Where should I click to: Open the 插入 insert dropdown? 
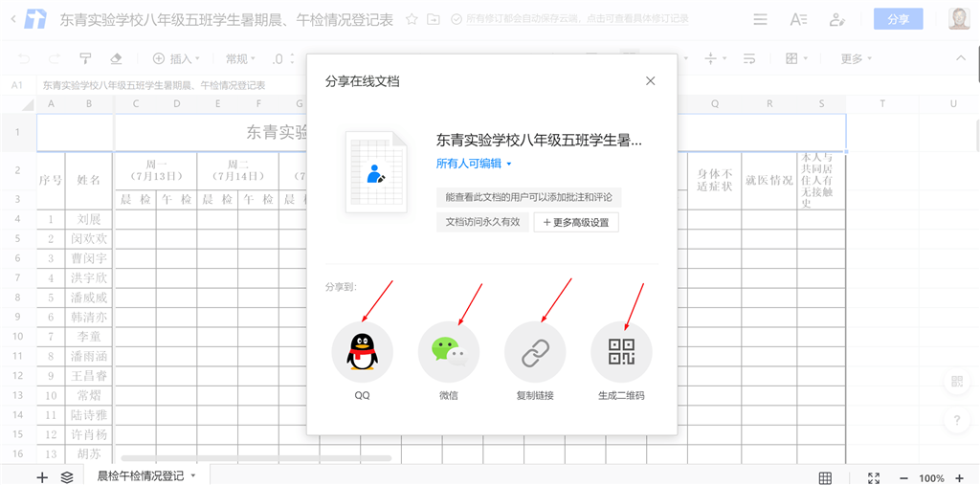176,58
